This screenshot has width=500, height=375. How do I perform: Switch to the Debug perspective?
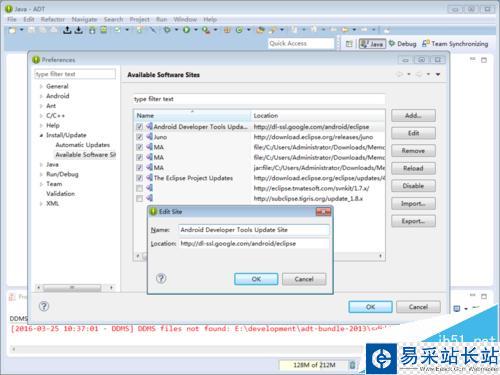click(x=403, y=44)
